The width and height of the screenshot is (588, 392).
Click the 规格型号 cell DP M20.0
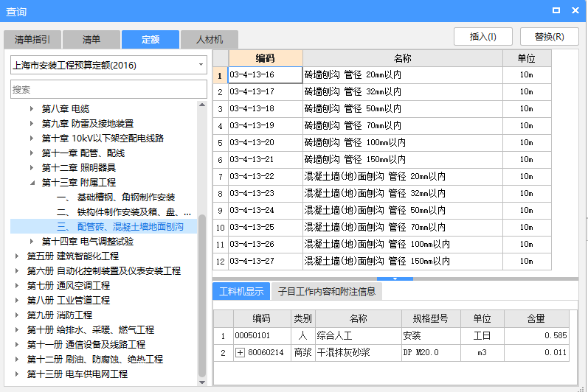click(432, 353)
